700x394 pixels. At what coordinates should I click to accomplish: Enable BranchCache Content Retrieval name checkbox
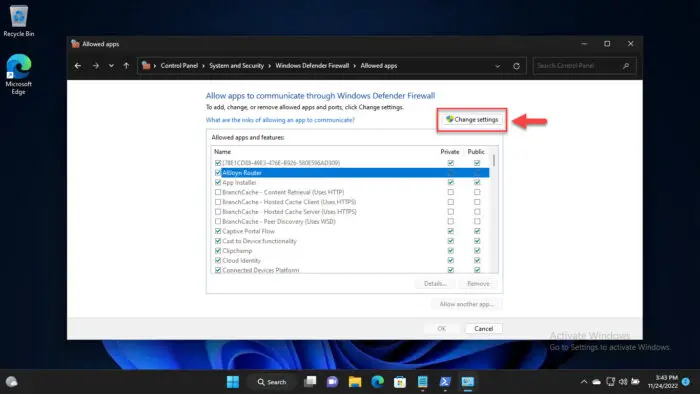pos(218,192)
